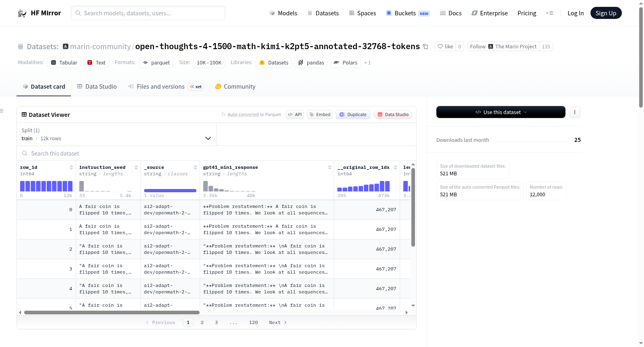The width and height of the screenshot is (644, 347).
Task: Expand the Split train dropdown
Action: tap(117, 135)
